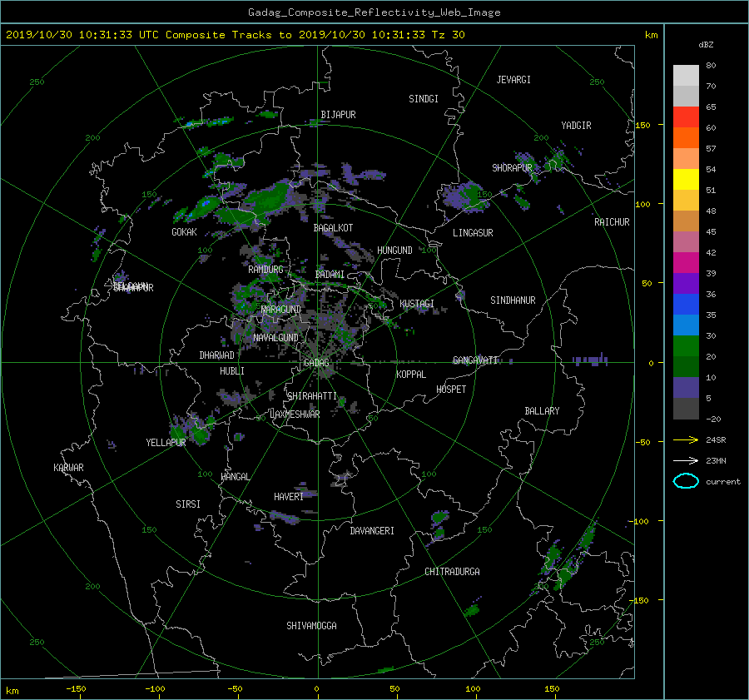Screen dimensions: 749x700
Task: Click the YELLAPUR city label
Action: coord(166,443)
